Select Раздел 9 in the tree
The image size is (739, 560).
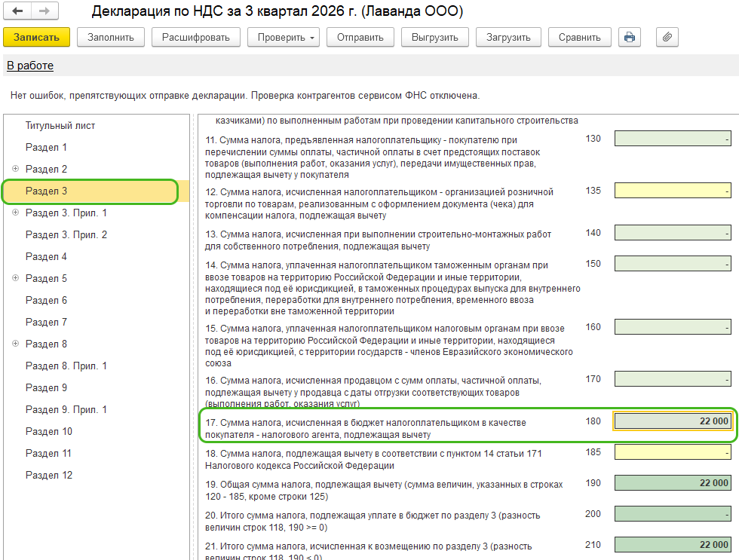point(46,387)
